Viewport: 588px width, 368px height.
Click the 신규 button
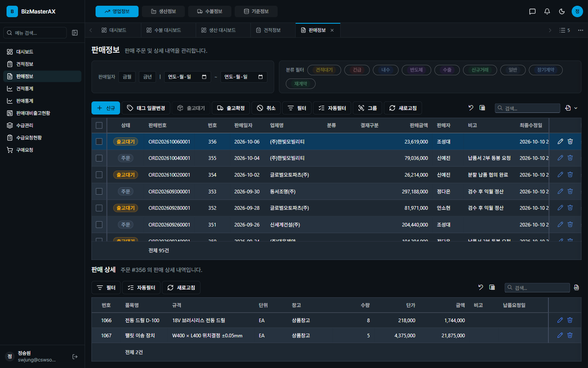coord(106,108)
